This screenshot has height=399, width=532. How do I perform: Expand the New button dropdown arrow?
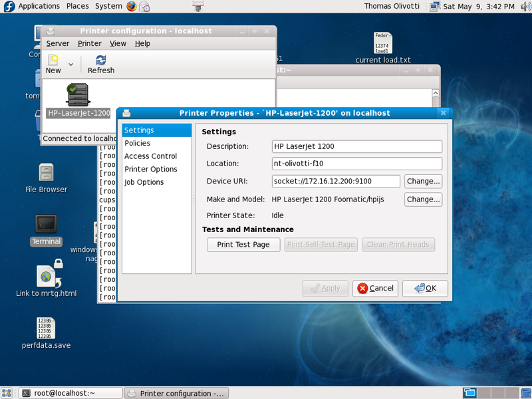(x=70, y=64)
